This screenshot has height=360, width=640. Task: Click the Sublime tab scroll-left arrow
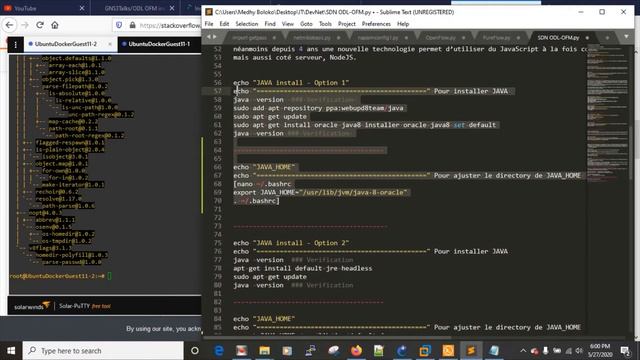(x=209, y=37)
